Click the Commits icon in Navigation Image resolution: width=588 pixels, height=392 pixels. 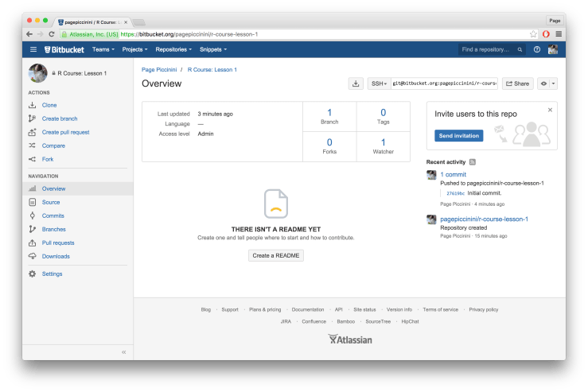tap(33, 215)
